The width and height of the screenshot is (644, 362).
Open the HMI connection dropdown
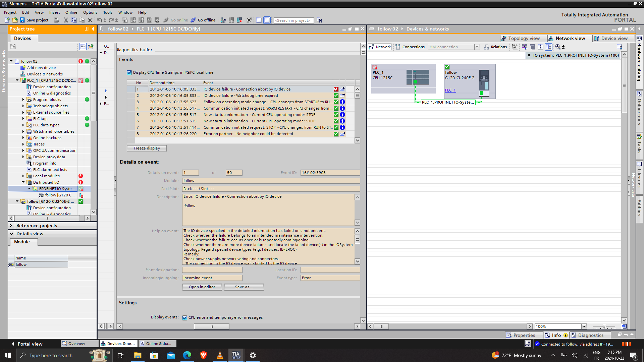477,47
